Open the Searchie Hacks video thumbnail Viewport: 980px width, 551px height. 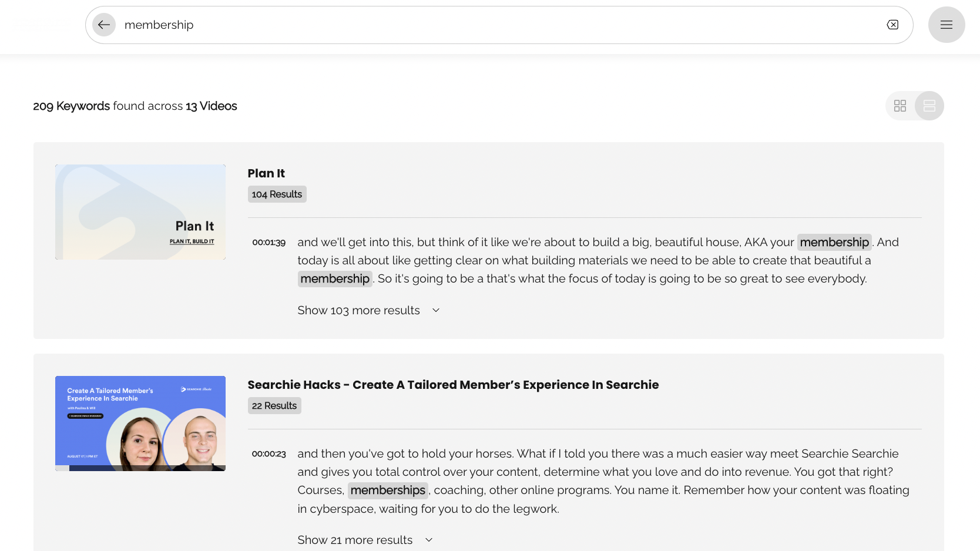140,424
